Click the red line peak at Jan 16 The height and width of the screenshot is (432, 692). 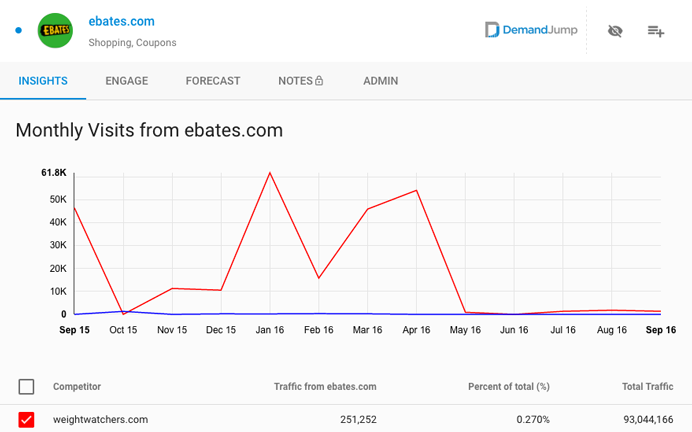point(270,173)
